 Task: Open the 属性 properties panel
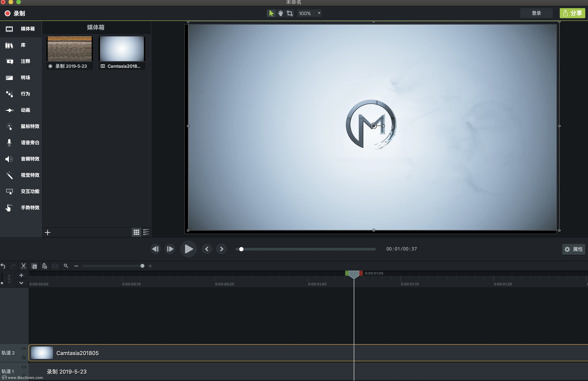pos(574,249)
